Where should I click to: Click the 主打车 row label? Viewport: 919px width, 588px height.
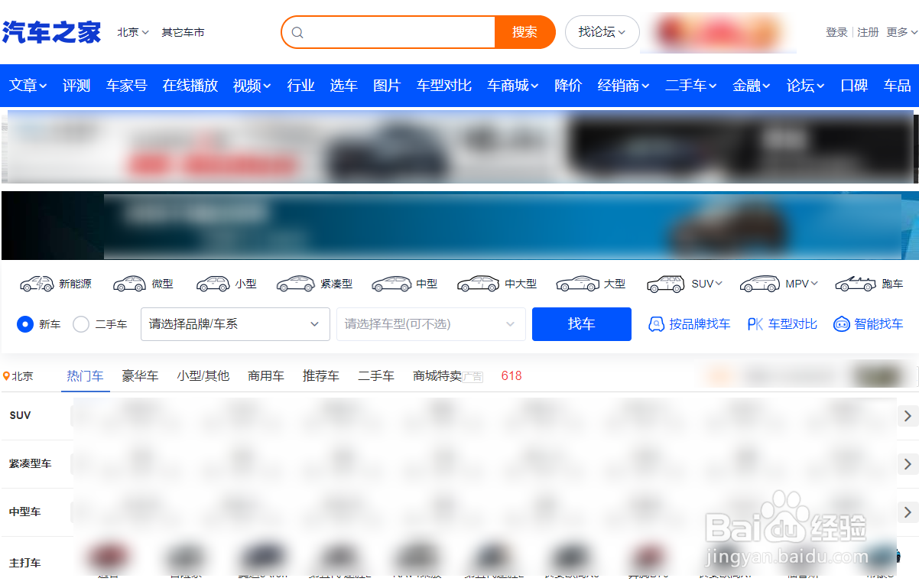pyautogui.click(x=25, y=563)
